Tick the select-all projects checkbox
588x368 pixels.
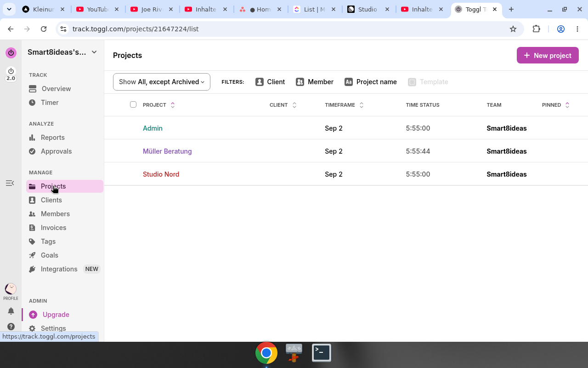click(133, 104)
